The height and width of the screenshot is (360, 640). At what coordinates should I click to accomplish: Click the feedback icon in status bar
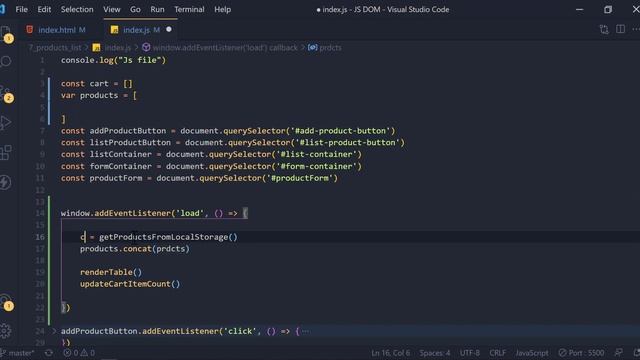tap(619, 353)
